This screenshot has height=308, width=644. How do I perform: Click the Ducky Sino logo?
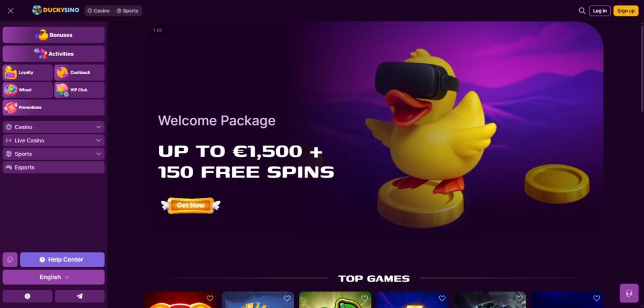(56, 10)
